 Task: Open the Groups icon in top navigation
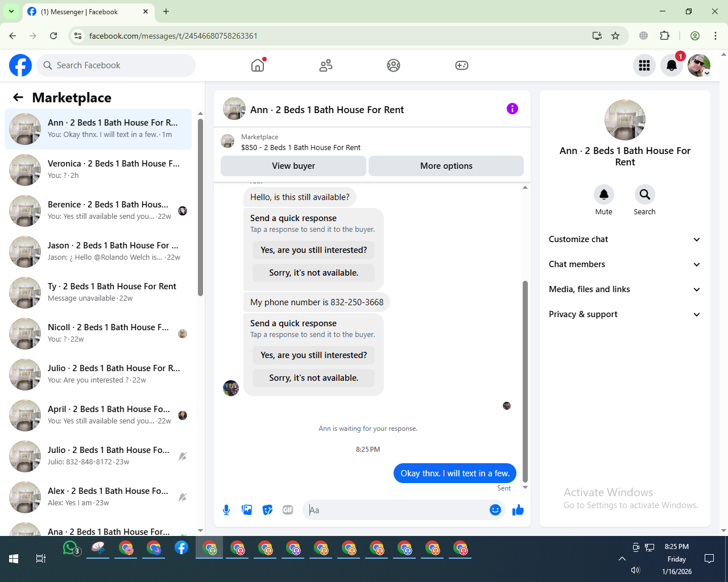pos(394,65)
